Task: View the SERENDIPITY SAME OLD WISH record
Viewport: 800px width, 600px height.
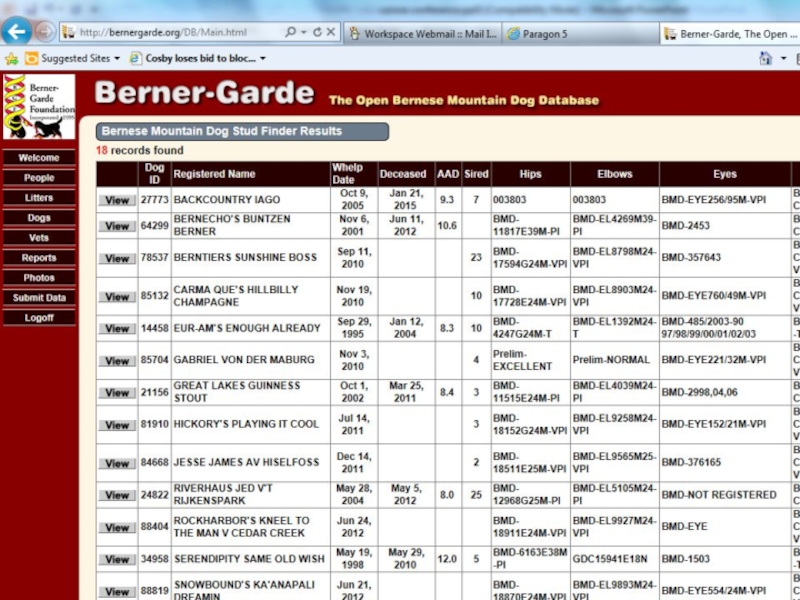Action: [x=117, y=559]
